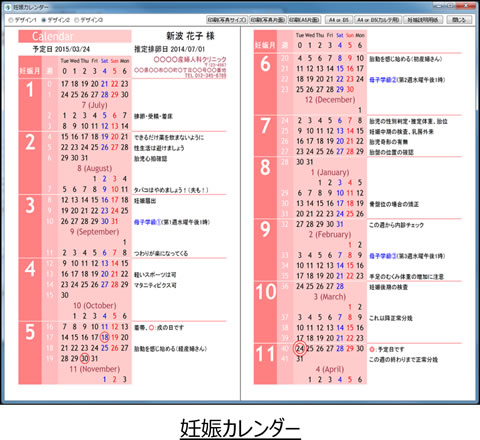The image size is (480, 440).
Task: Click the 11 (November) month label
Action: click(x=95, y=369)
